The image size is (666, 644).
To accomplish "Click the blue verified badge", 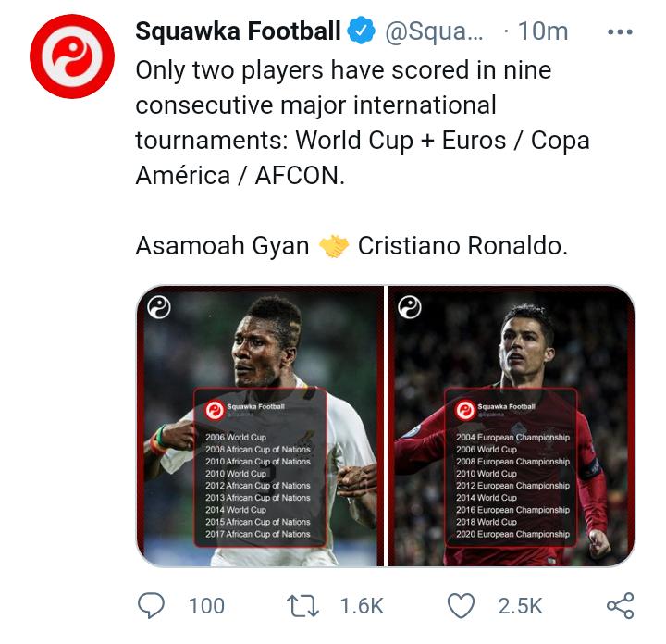I will point(361,31).
